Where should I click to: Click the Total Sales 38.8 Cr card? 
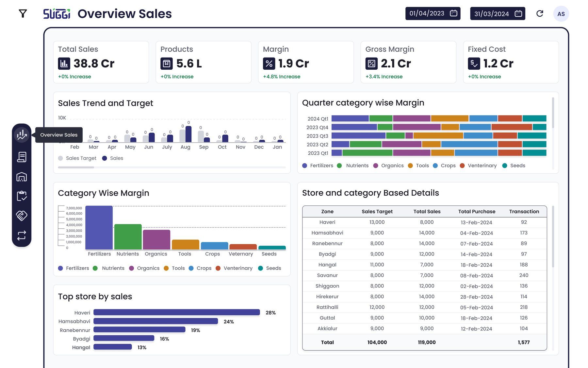coord(101,62)
